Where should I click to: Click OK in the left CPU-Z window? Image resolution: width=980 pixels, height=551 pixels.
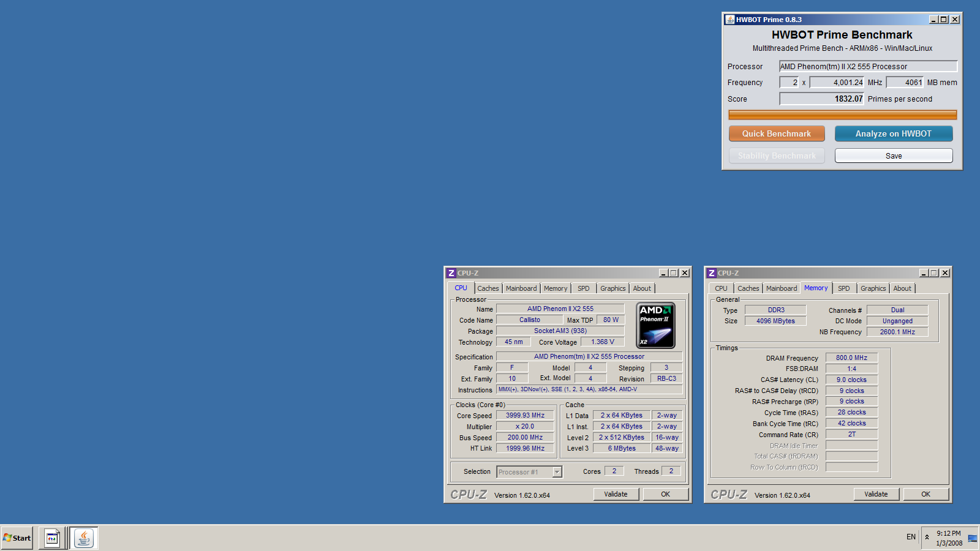(x=666, y=494)
